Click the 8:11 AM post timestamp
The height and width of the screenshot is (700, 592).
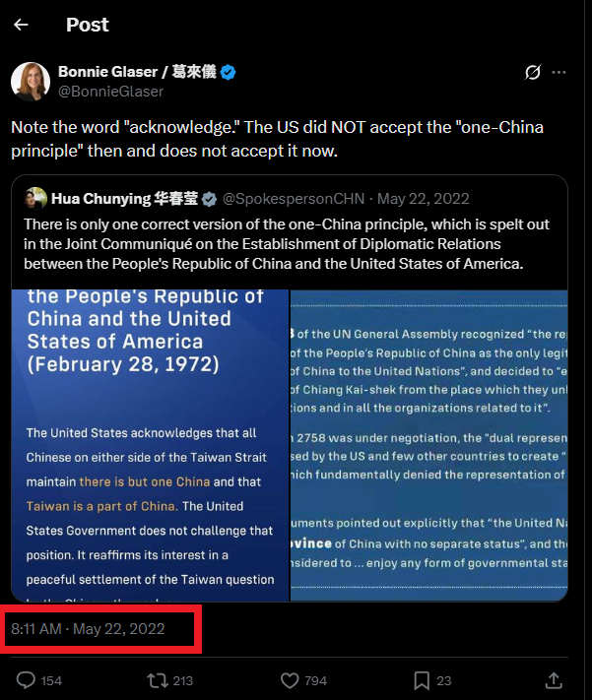(88, 628)
